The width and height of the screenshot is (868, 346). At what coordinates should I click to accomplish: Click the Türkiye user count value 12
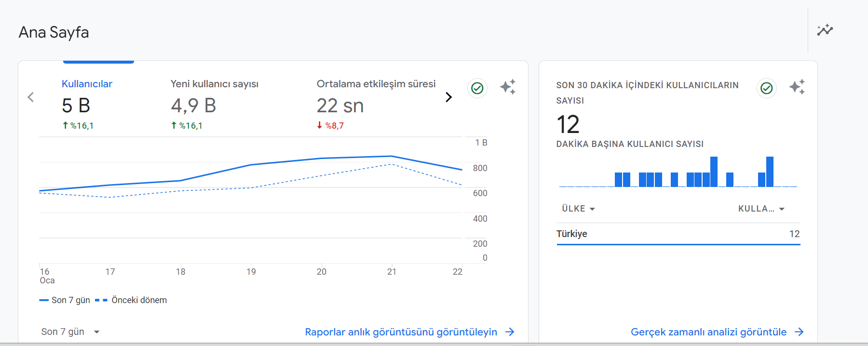(x=794, y=234)
